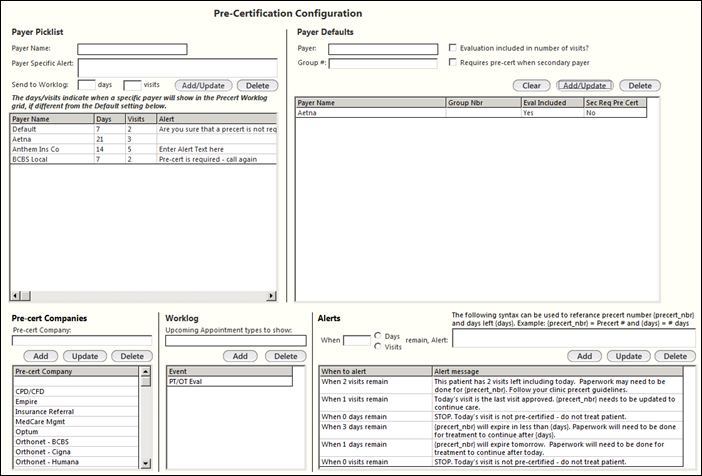Screen dimensions: 702x476
Task: Select PT/OT Eval event in Worklog
Action: coord(230,382)
